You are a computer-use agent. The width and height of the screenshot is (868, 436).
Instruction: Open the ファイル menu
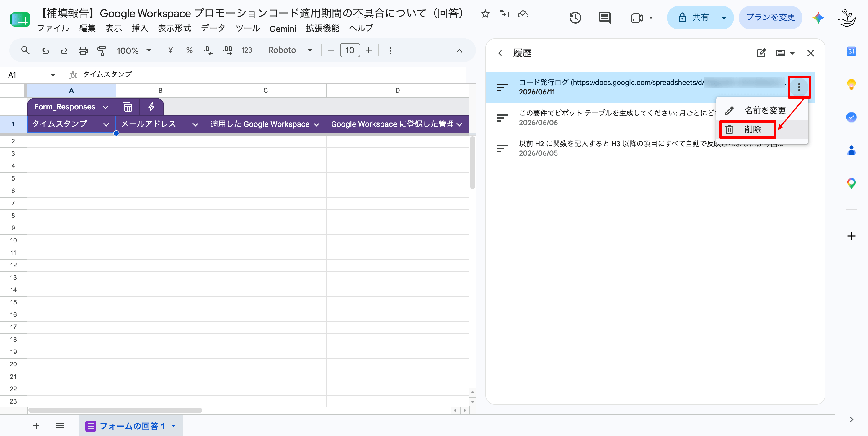pos(53,28)
